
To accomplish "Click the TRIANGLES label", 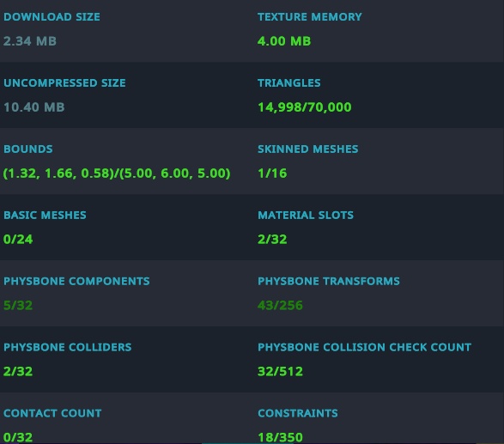I will pyautogui.click(x=289, y=83).
